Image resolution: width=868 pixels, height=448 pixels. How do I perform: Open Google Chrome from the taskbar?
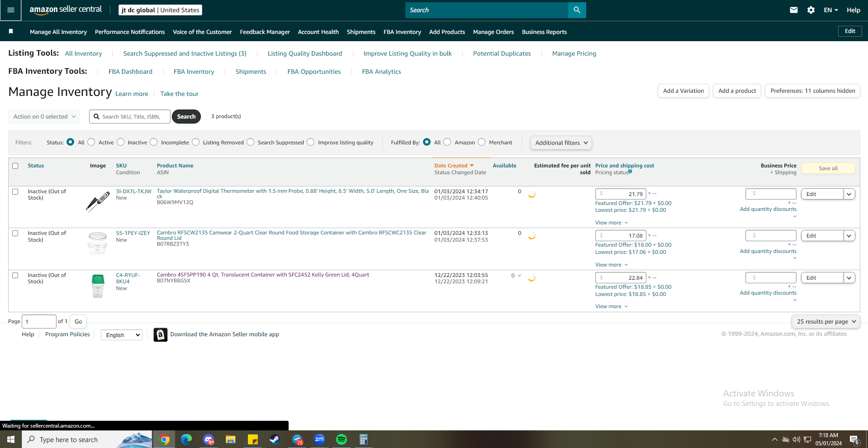(164, 439)
